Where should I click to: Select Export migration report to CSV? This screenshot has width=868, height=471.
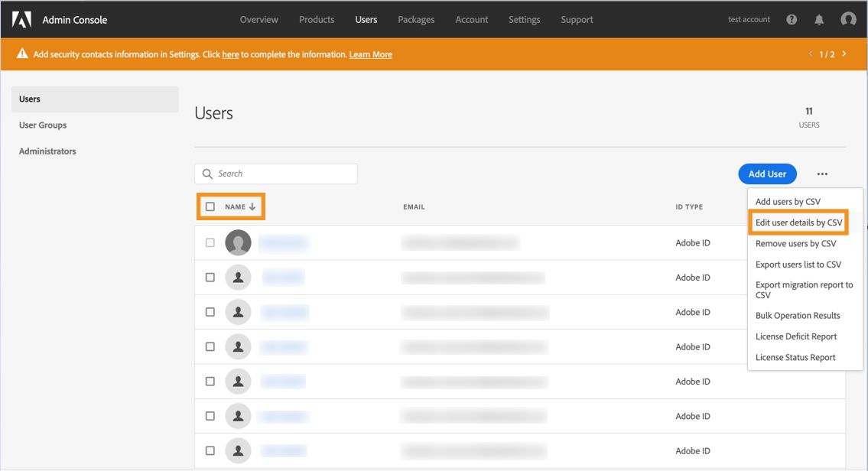804,290
